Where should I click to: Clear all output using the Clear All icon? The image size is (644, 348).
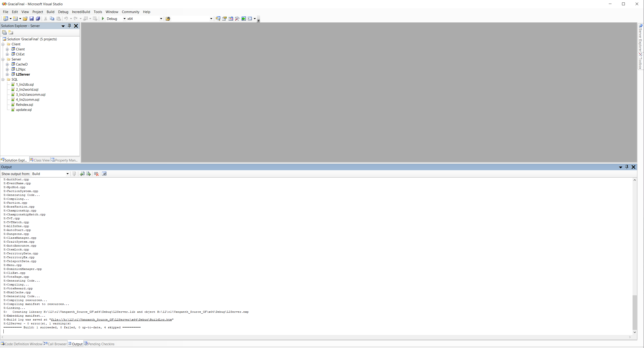(x=96, y=173)
